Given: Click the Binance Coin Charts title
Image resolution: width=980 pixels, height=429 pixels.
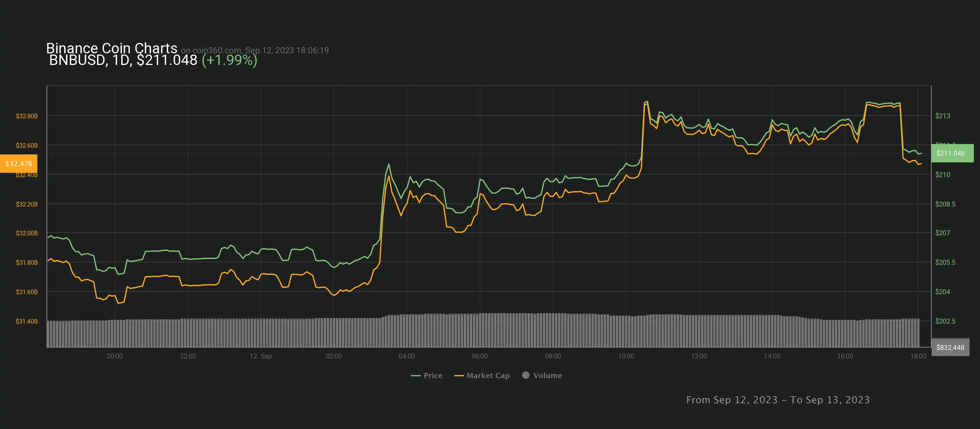Looking at the screenshot, I should (x=111, y=48).
